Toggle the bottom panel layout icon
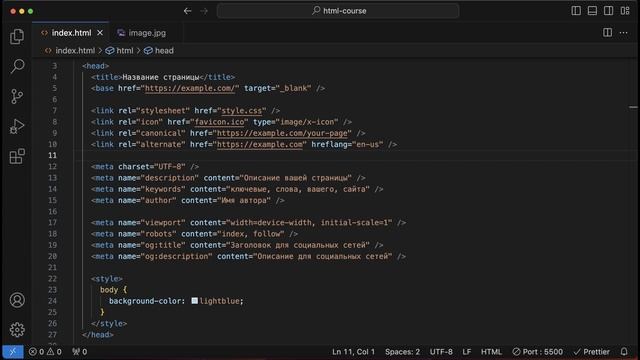 (x=592, y=11)
